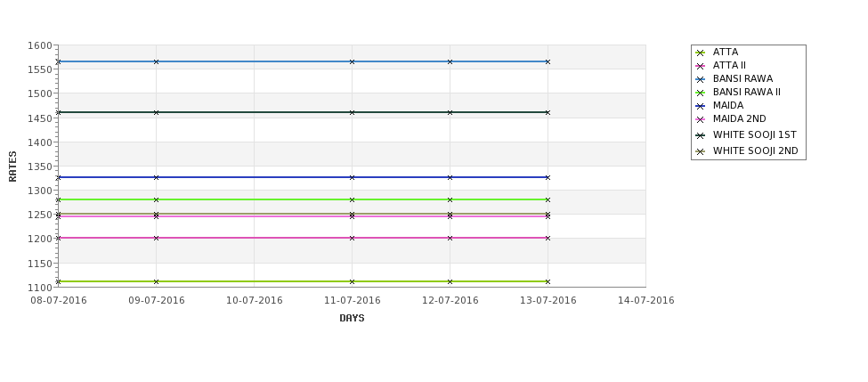Click BANSI RAWA II point on 09-07-2016
The height and width of the screenshot is (382, 868).
pyautogui.click(x=156, y=199)
